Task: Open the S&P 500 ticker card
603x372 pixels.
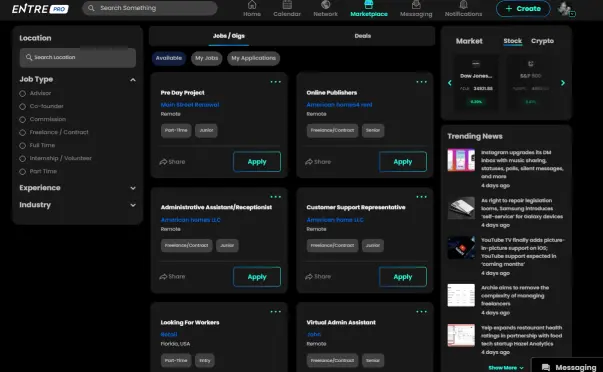Action: click(531, 83)
